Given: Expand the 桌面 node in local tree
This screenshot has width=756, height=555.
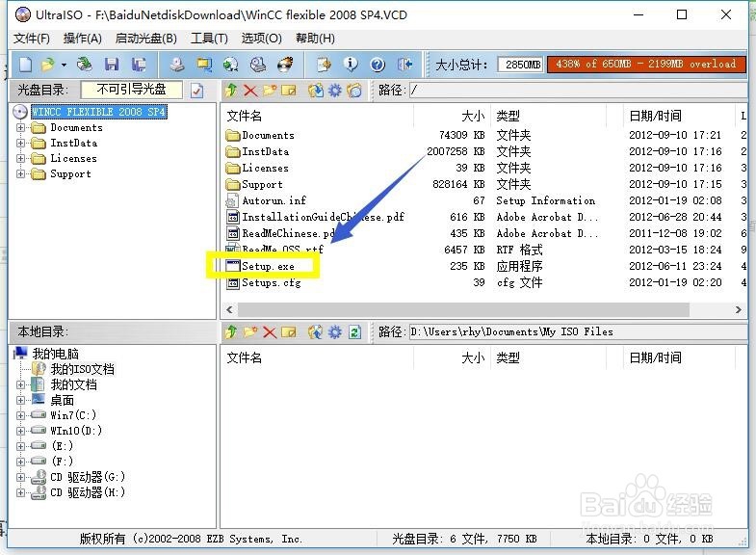Looking at the screenshot, I should [x=20, y=400].
